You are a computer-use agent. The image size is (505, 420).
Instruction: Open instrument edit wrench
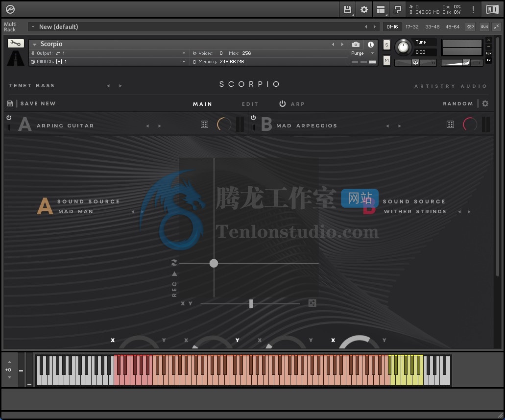pyautogui.click(x=16, y=43)
